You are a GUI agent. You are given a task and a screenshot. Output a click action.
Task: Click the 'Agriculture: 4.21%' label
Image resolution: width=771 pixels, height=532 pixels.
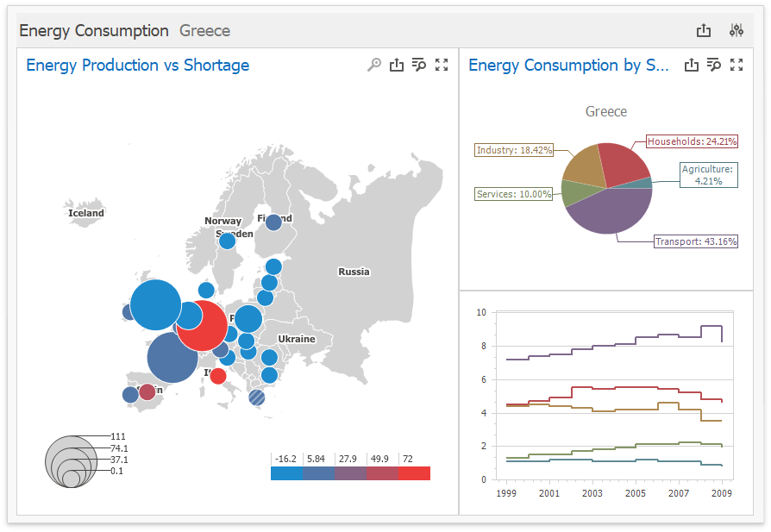[x=709, y=175]
